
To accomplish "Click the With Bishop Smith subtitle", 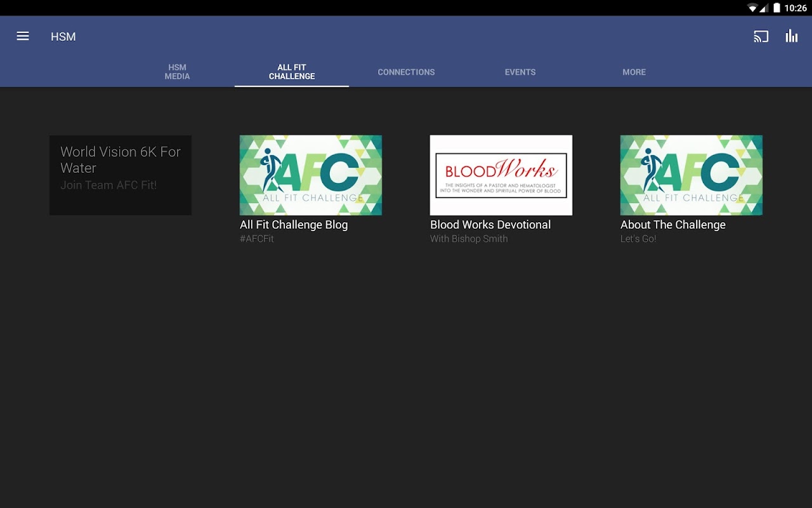I will click(469, 239).
